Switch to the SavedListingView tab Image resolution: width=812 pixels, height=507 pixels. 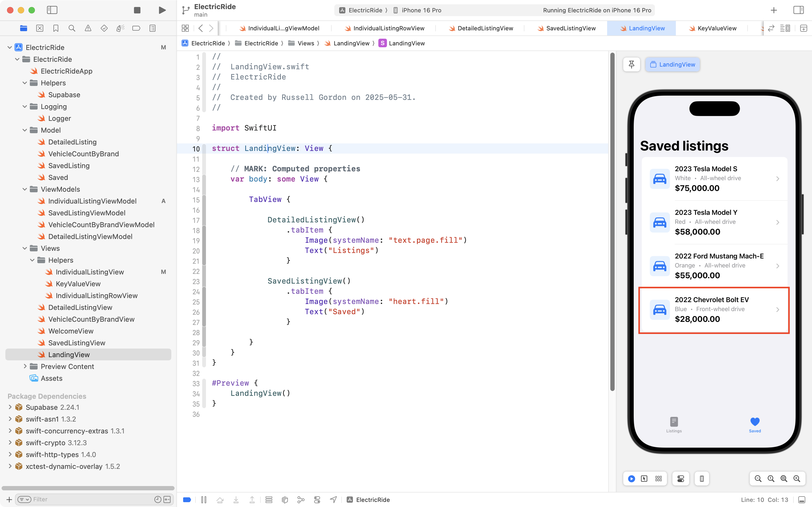(x=571, y=28)
